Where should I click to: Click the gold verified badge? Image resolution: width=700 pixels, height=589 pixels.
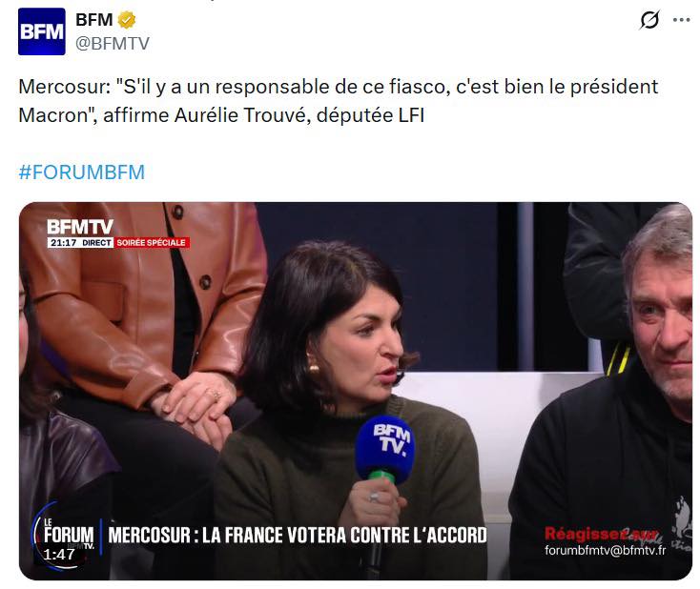pyautogui.click(x=127, y=20)
